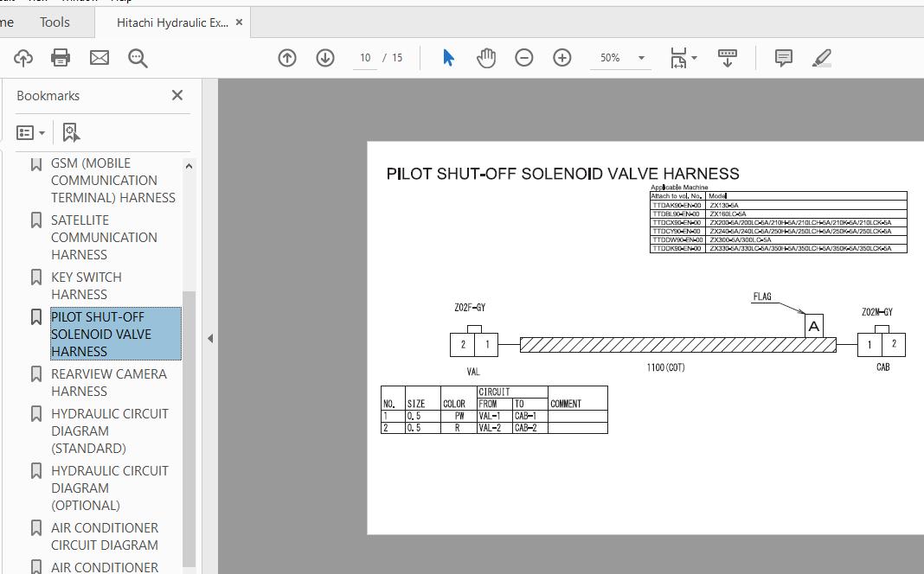Go to next page arrow
The height and width of the screenshot is (574, 924).
point(325,58)
